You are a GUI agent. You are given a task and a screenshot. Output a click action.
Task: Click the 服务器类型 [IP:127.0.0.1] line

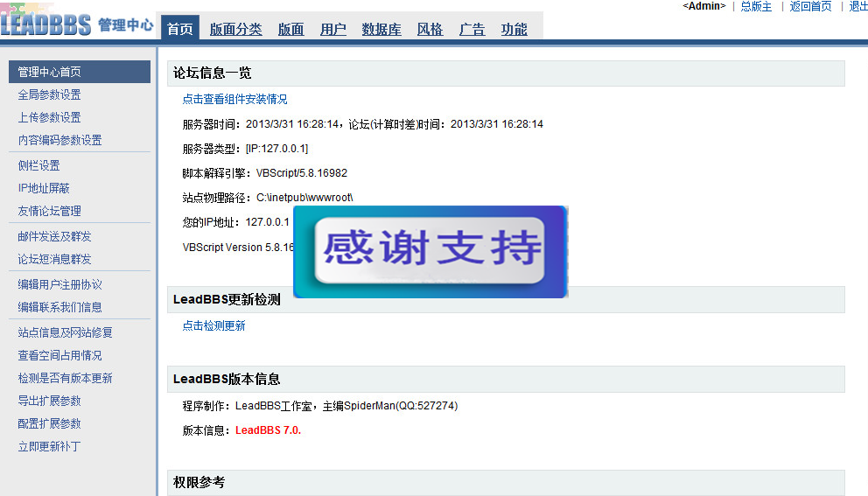245,149
